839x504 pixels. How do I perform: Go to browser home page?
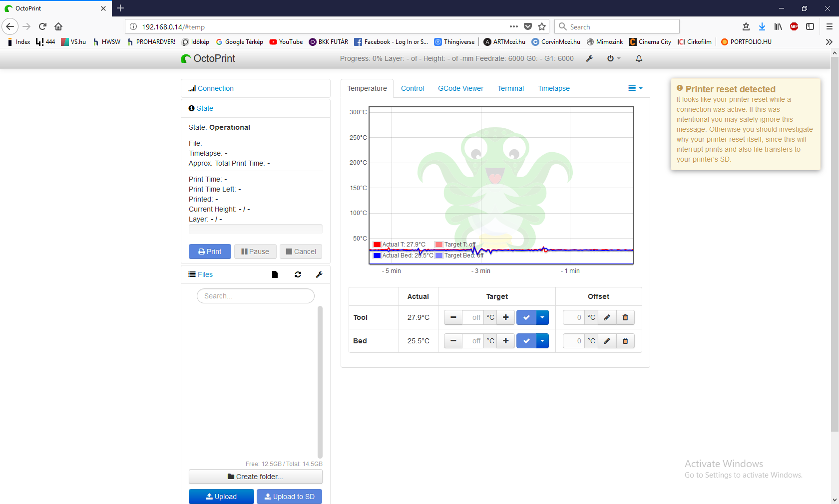[58, 26]
